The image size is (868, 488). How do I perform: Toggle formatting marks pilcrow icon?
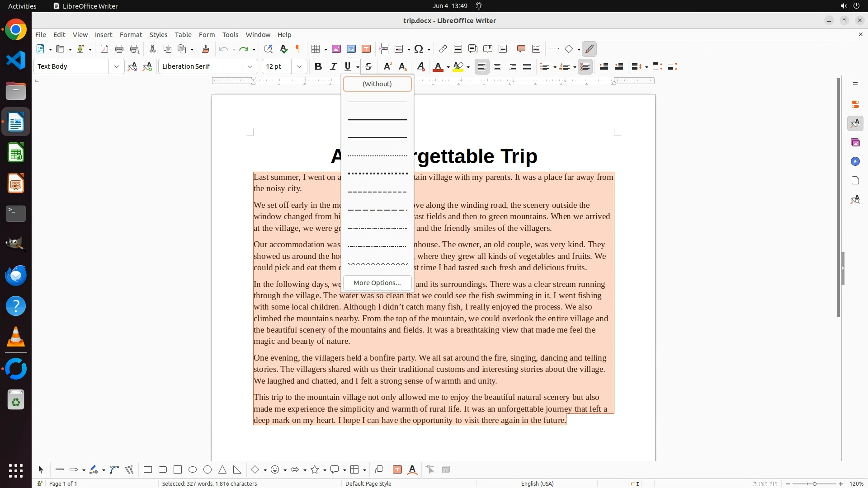[298, 49]
